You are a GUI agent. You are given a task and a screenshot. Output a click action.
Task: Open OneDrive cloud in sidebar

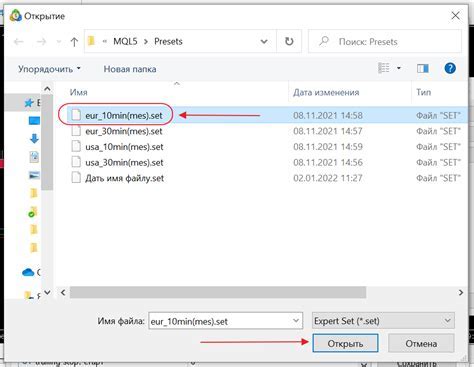coord(28,272)
